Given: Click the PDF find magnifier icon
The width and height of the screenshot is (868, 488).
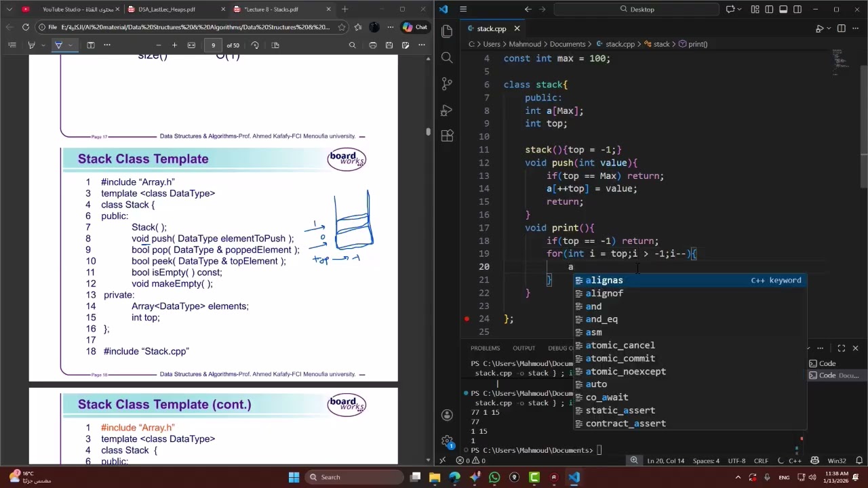Looking at the screenshot, I should 352,45.
